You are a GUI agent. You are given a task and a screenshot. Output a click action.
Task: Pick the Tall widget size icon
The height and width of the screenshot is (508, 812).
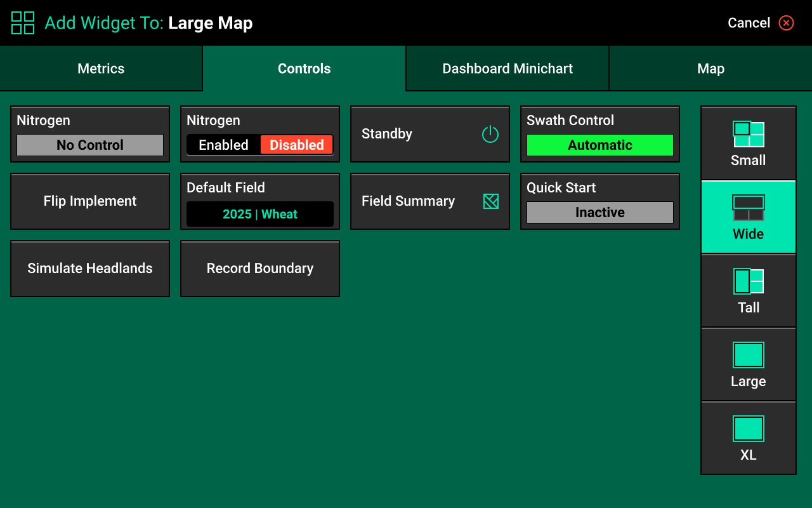tap(749, 281)
